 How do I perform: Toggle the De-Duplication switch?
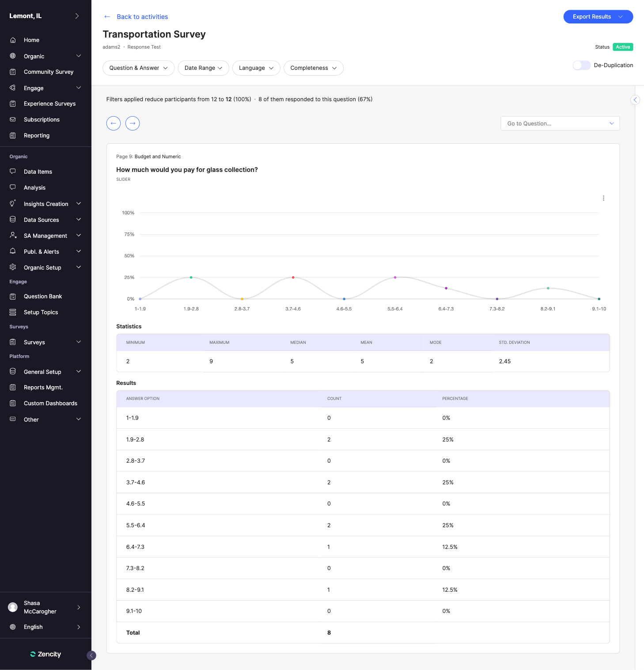coord(581,65)
